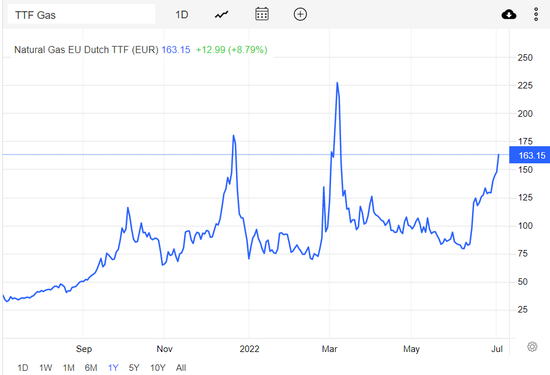Viewport: 550px width, 375px height.
Task: Open chart settings gear icon
Action: (x=532, y=347)
